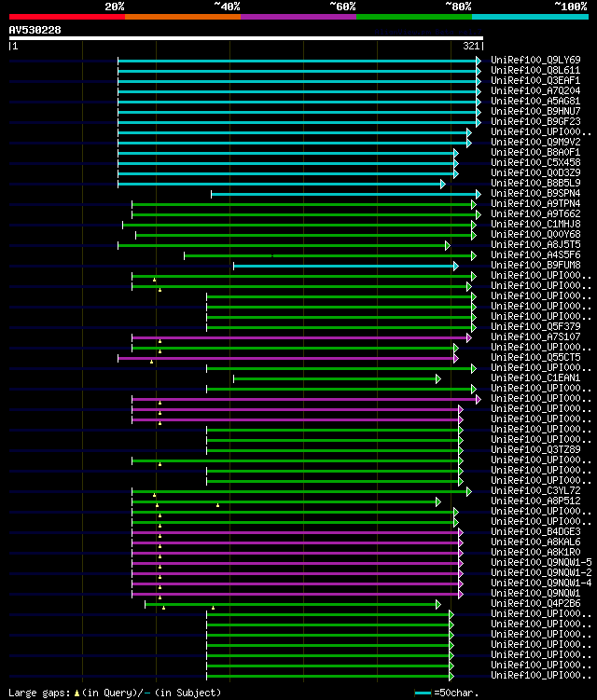This screenshot has width=597, height=700.
Task: Click the orange ~40% legend segment
Action: (x=183, y=17)
